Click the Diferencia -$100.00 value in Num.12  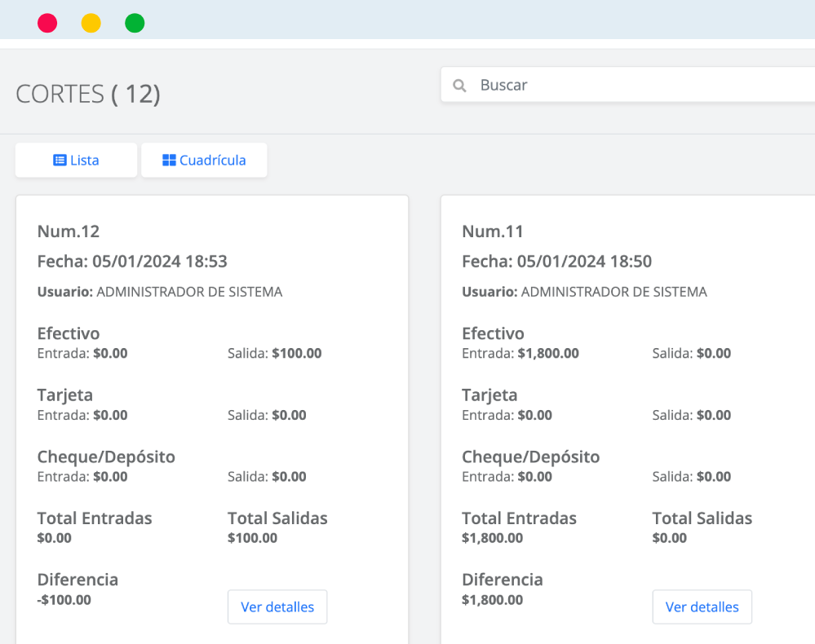pyautogui.click(x=64, y=600)
